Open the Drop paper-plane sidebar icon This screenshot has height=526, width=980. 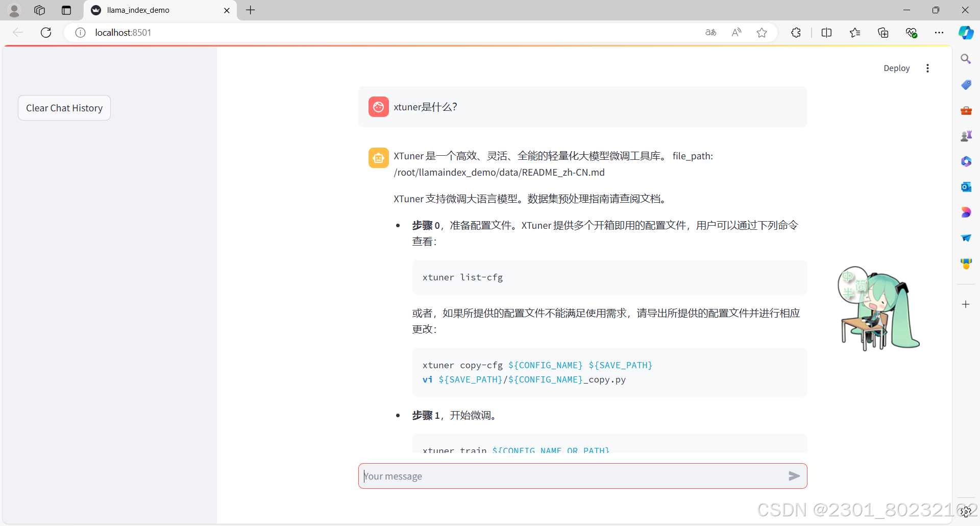click(x=966, y=238)
